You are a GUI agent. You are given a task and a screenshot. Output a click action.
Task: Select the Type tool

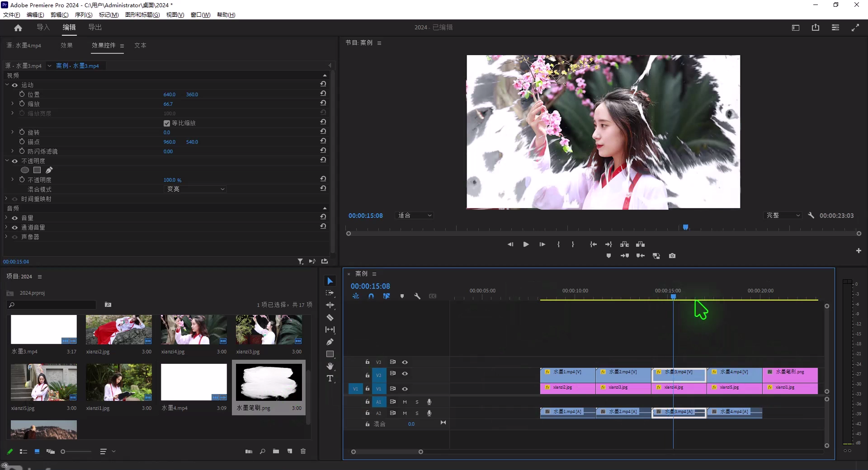pyautogui.click(x=330, y=378)
